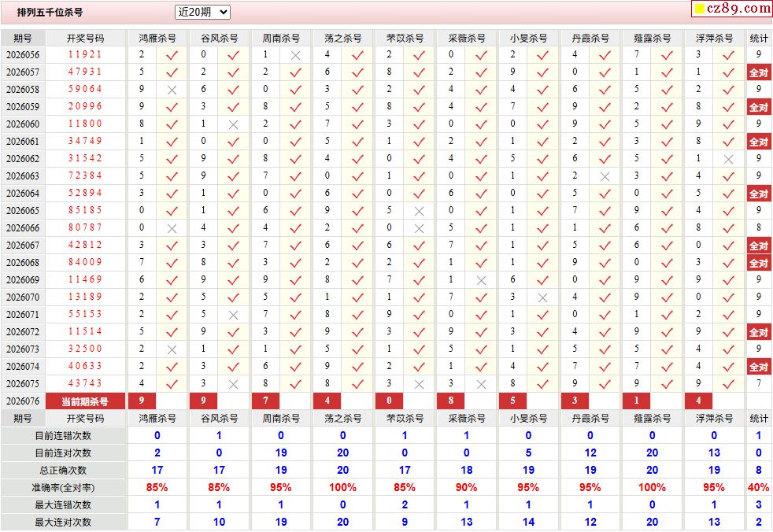Screen dimensions: 773x532
Task: Click current kill number 8 under 采薇杀号
Action: [451, 401]
